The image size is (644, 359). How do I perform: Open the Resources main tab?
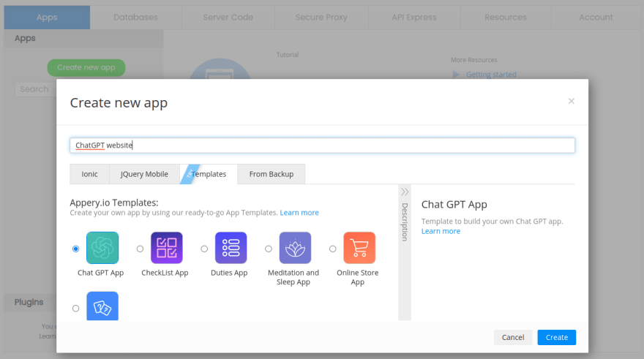coord(506,18)
